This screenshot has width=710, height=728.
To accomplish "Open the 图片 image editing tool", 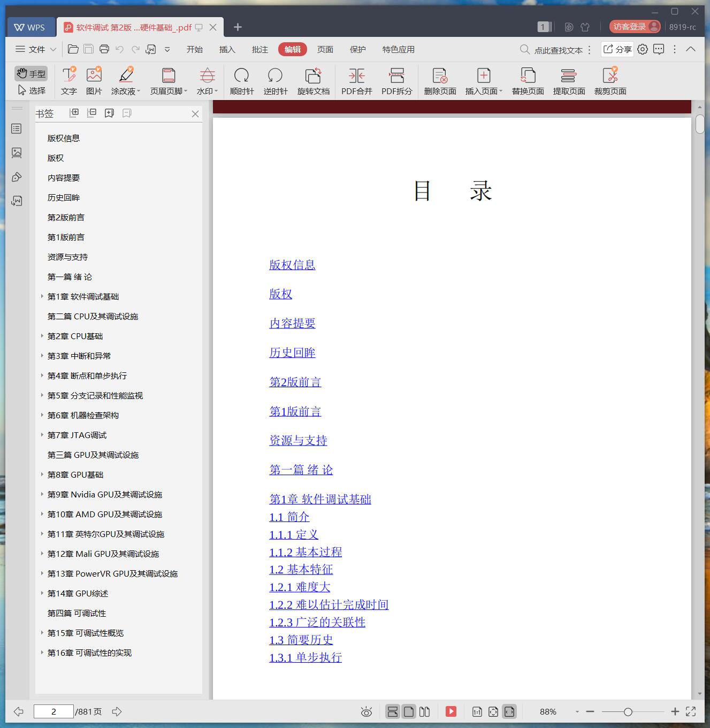I will [94, 81].
